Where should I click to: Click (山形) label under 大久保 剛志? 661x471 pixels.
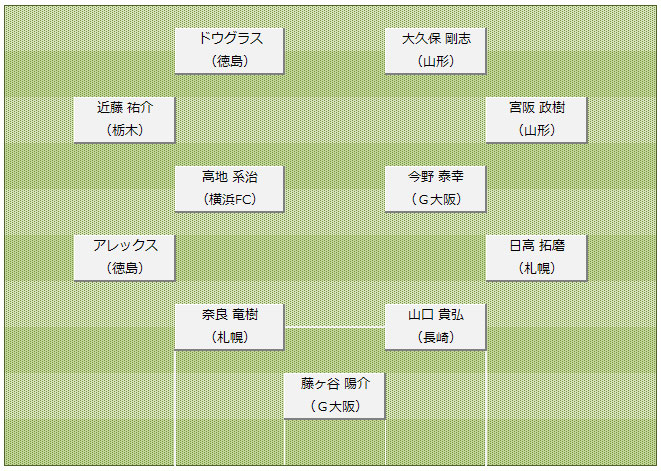[436, 61]
